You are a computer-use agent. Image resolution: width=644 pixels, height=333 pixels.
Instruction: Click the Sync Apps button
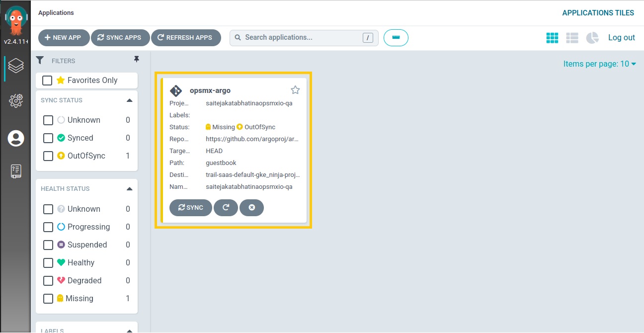click(x=119, y=38)
